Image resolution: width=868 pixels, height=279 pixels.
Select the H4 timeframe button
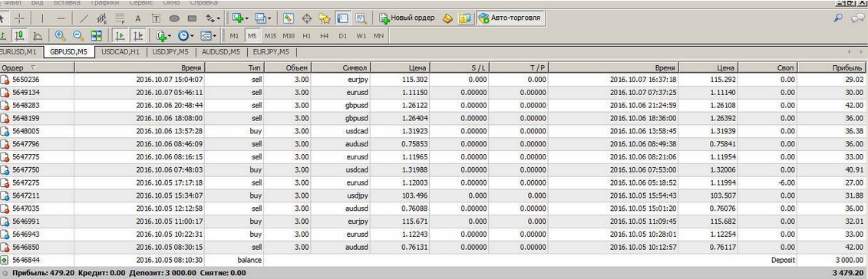click(x=325, y=35)
